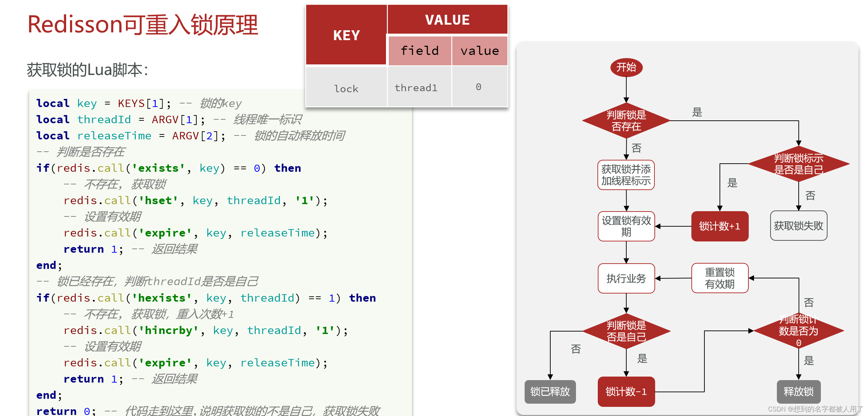The height and width of the screenshot is (416, 868).
Task: Click the gray '释放锁' end box
Action: coord(799,392)
